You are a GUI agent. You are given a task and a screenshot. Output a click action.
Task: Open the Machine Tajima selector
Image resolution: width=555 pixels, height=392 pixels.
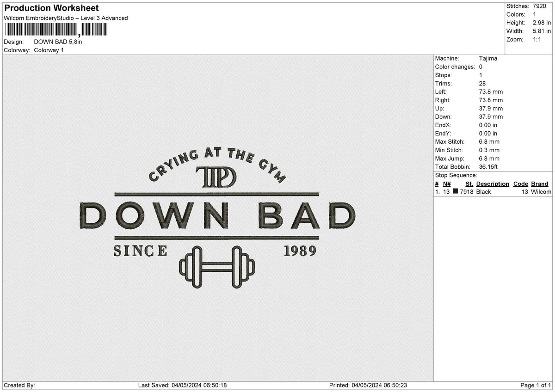(489, 58)
